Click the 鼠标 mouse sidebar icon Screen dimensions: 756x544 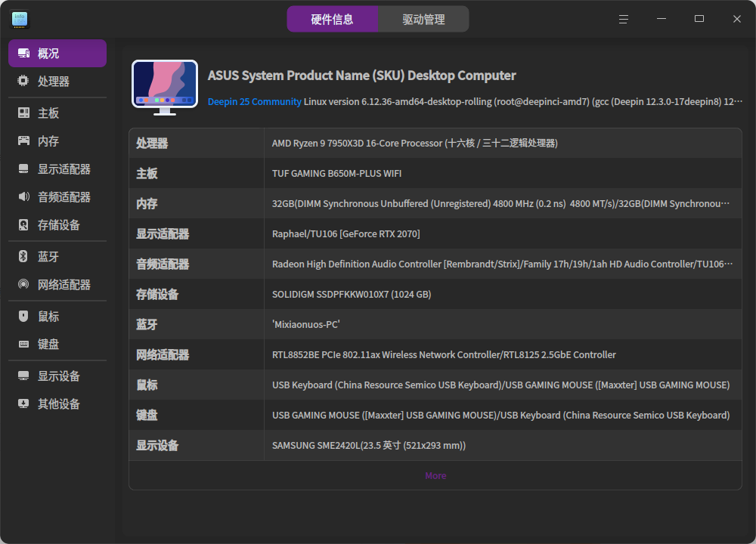click(23, 316)
